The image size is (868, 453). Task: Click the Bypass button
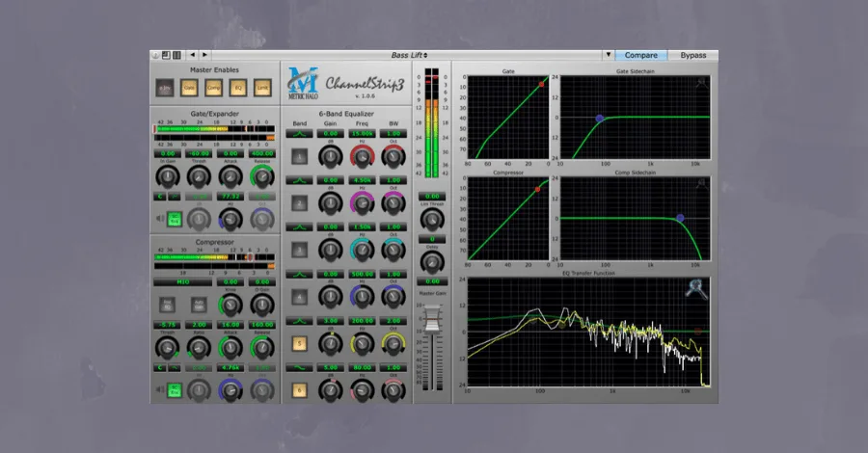(693, 55)
